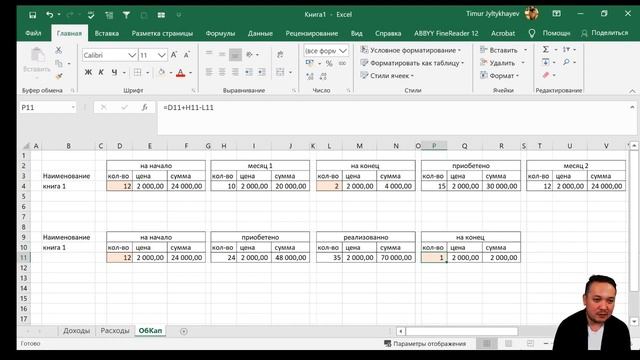
Task: Decrease indent icon
Action: [x=249, y=72]
